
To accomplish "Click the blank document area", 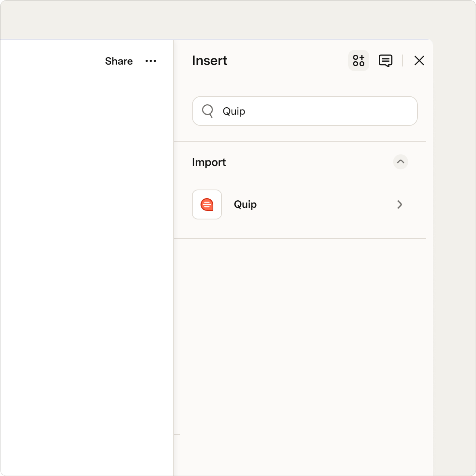I will tap(87, 271).
